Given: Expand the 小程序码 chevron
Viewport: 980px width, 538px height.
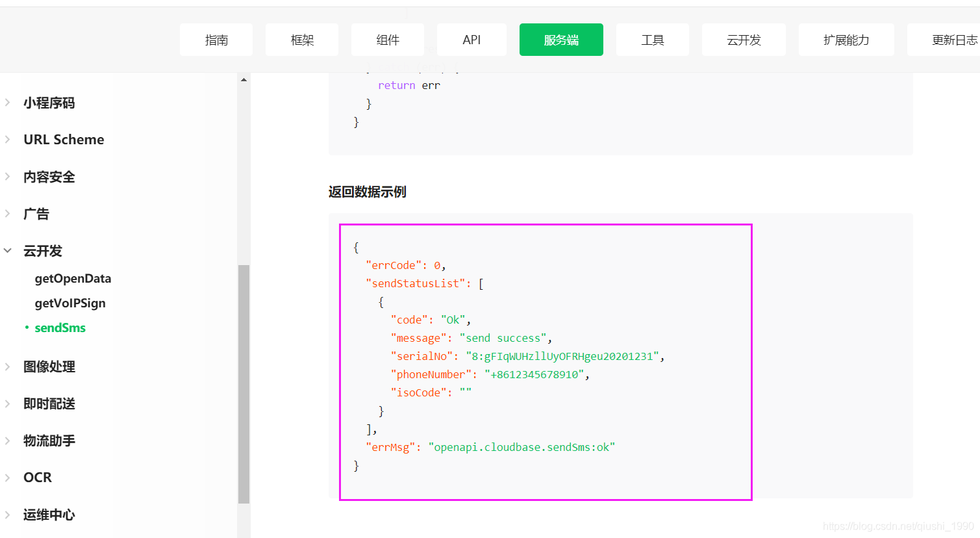Looking at the screenshot, I should coord(8,102).
